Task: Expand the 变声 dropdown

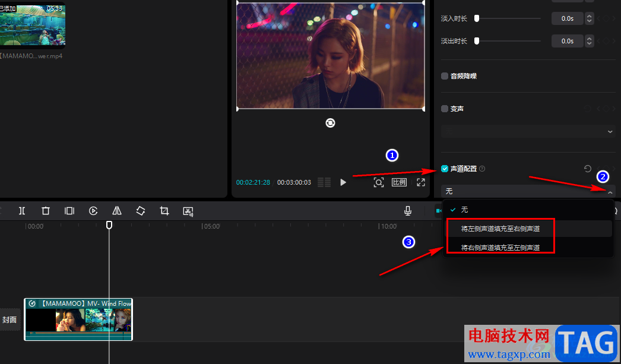Action: [610, 131]
